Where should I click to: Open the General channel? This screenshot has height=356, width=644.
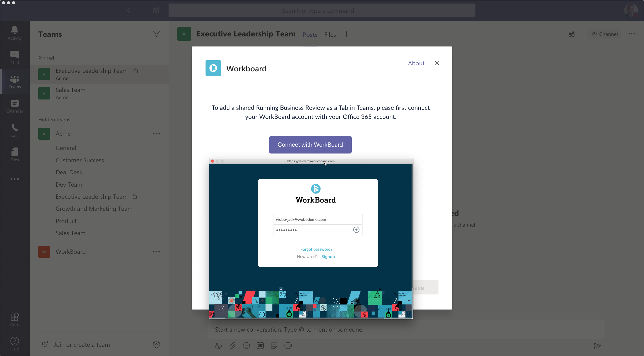click(x=66, y=148)
